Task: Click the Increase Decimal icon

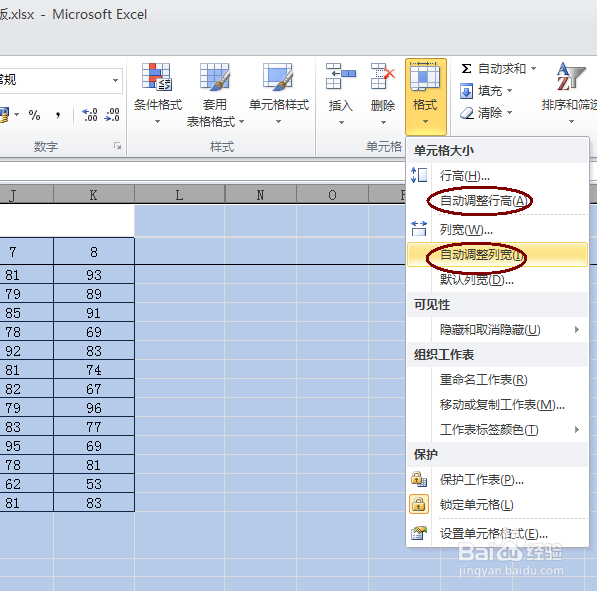Action: pyautogui.click(x=90, y=115)
